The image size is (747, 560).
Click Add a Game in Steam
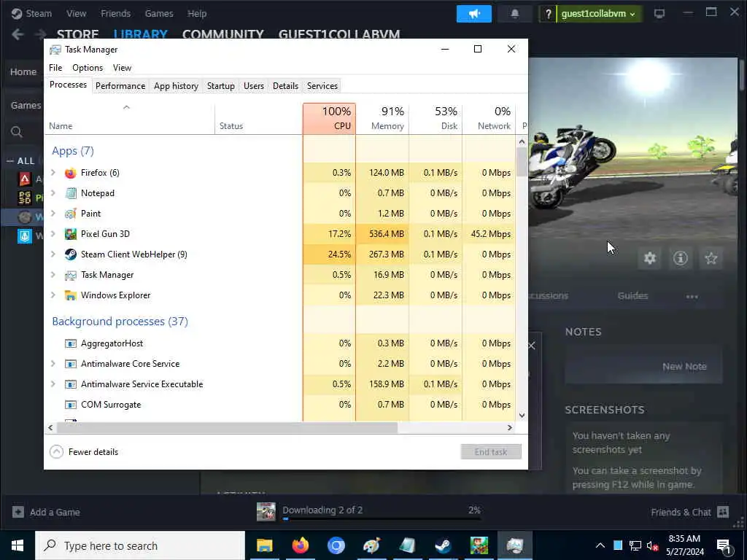(x=46, y=513)
